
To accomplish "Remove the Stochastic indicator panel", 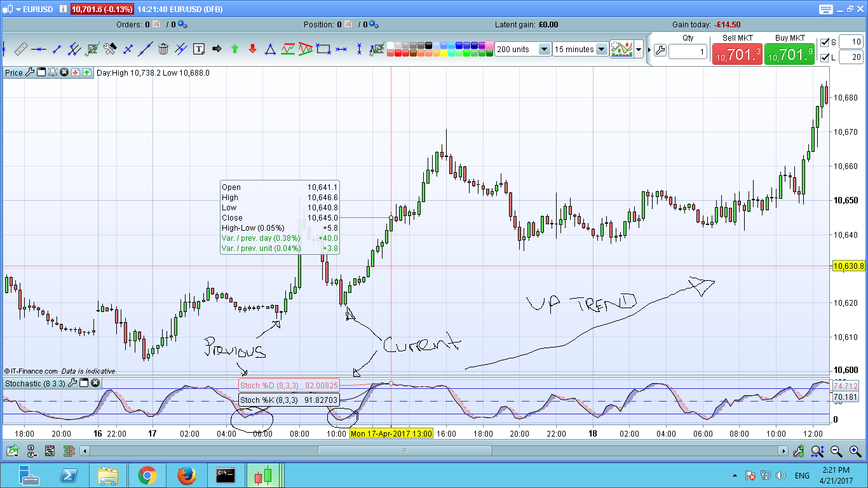I will pos(95,383).
